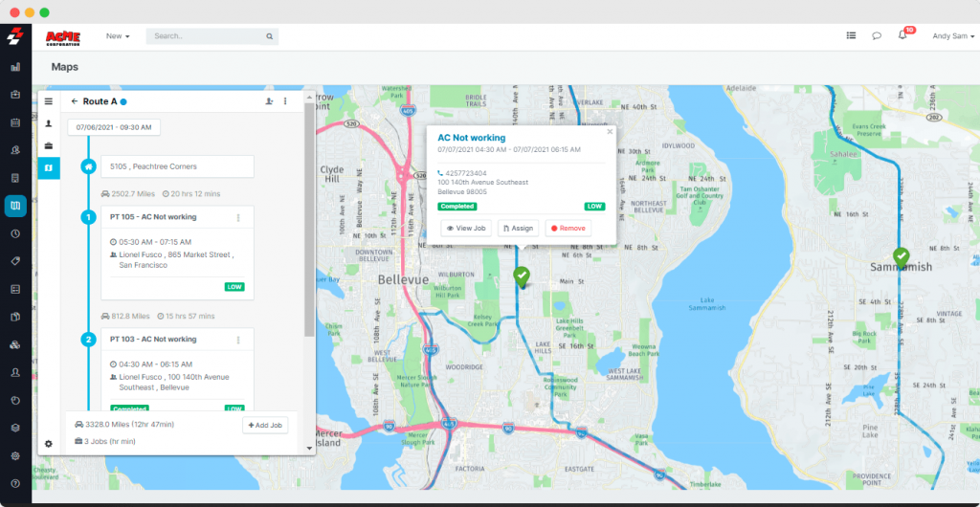Click the View Job button
The image size is (980, 507).
[466, 229]
